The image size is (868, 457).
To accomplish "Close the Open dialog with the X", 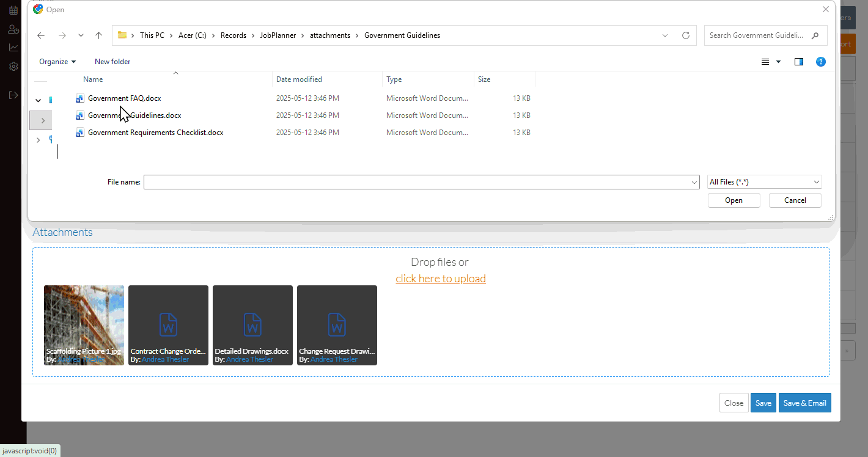I will [x=826, y=9].
